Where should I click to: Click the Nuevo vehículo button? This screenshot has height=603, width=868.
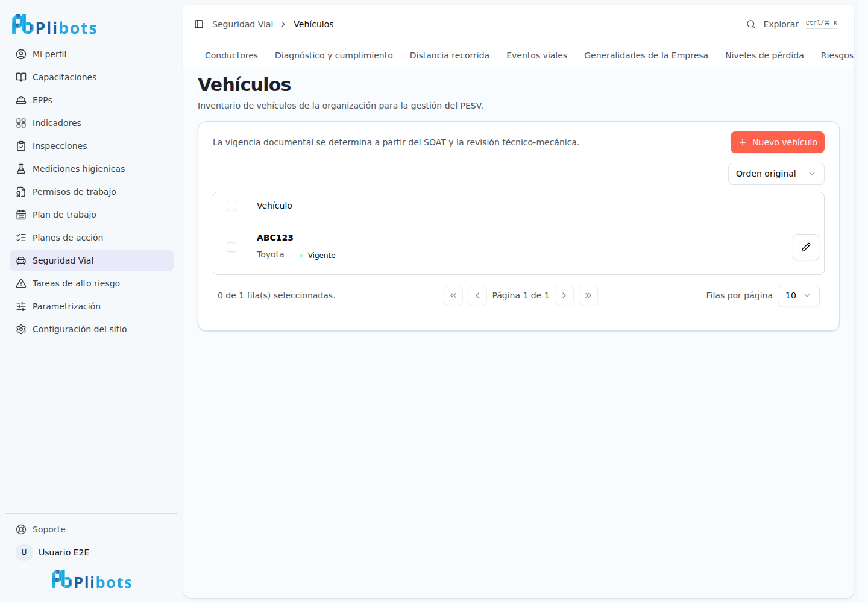[x=778, y=142]
